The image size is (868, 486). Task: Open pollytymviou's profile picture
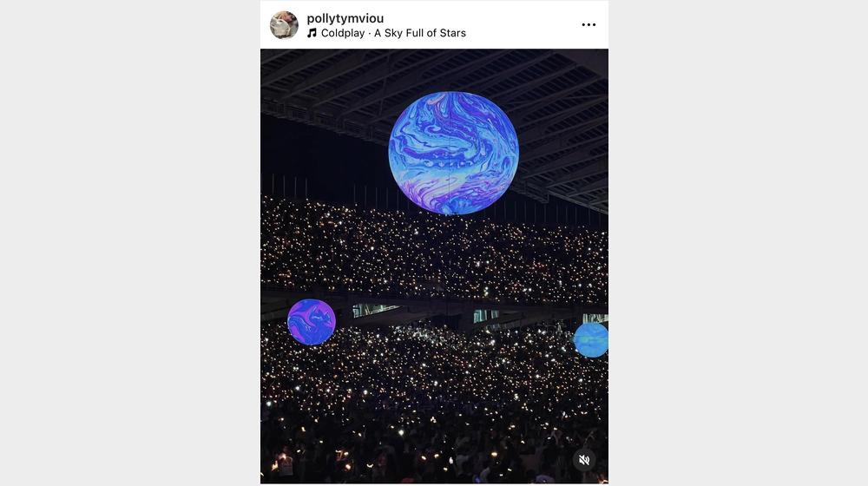(x=284, y=24)
